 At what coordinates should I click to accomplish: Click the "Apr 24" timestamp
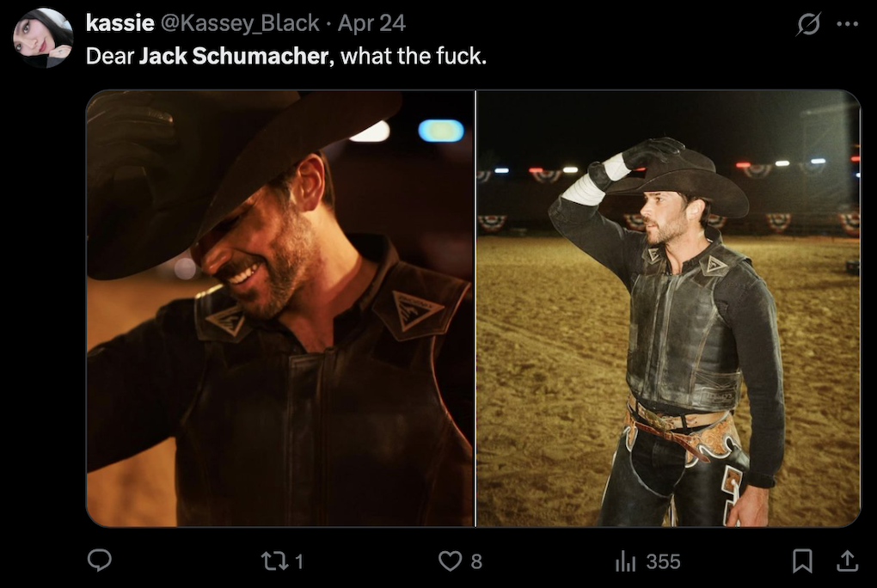(x=371, y=23)
